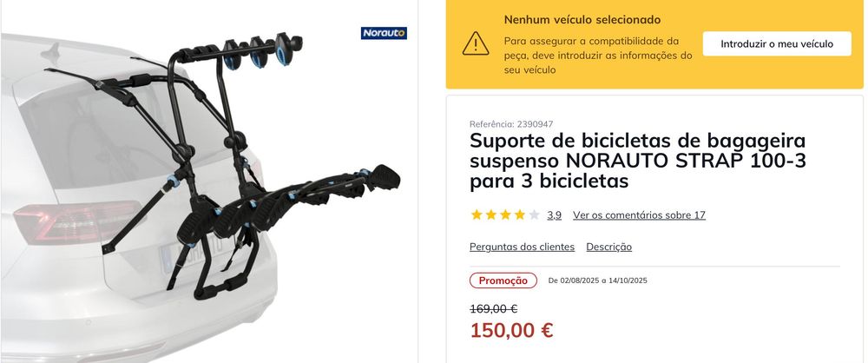Click the third yellow rating star

[505, 215]
